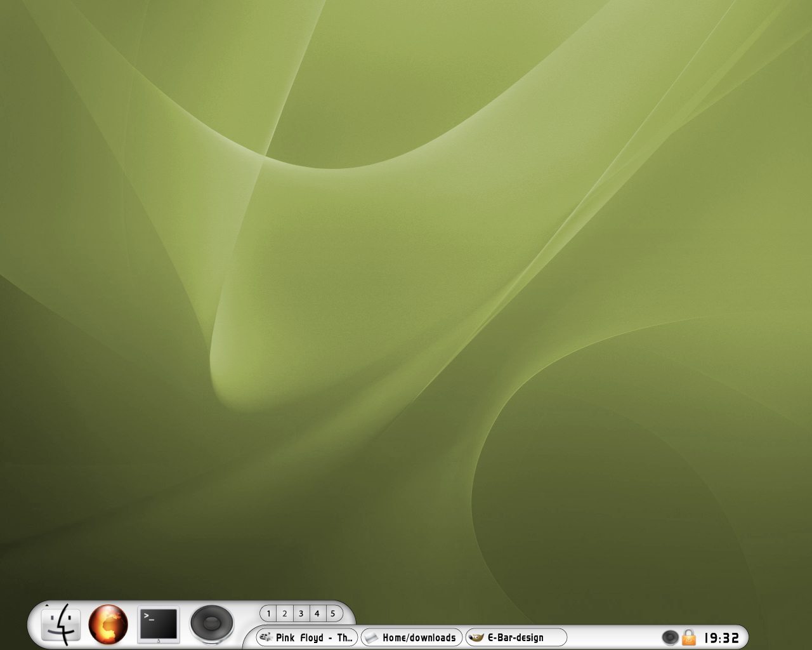Activate the E-Bar-design taskbar window
812x650 pixels.
(516, 637)
